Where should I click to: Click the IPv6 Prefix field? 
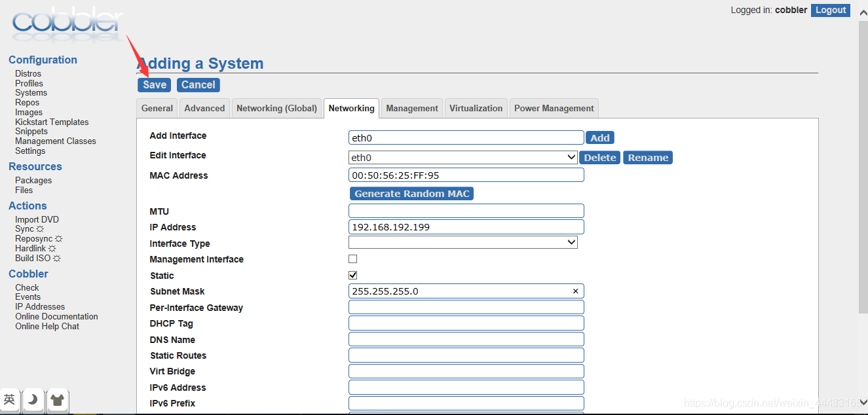466,403
